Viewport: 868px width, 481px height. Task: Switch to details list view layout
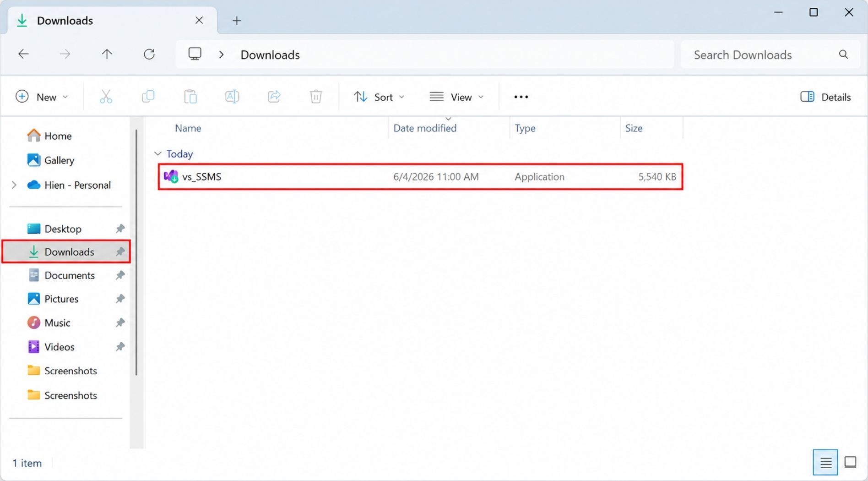pyautogui.click(x=825, y=463)
